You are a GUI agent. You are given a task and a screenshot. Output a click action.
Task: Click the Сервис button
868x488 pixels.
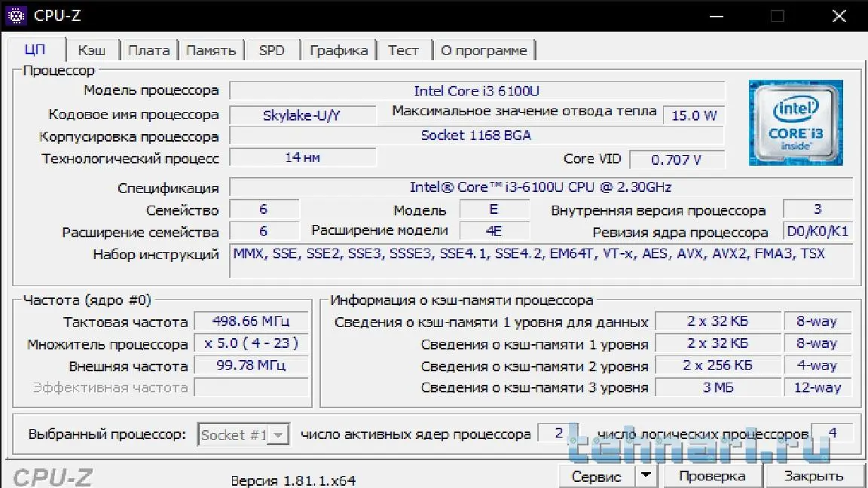[597, 477]
